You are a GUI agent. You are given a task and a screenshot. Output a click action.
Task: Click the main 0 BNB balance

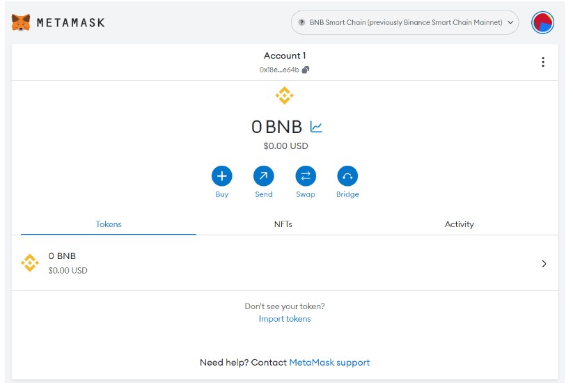[x=276, y=127]
